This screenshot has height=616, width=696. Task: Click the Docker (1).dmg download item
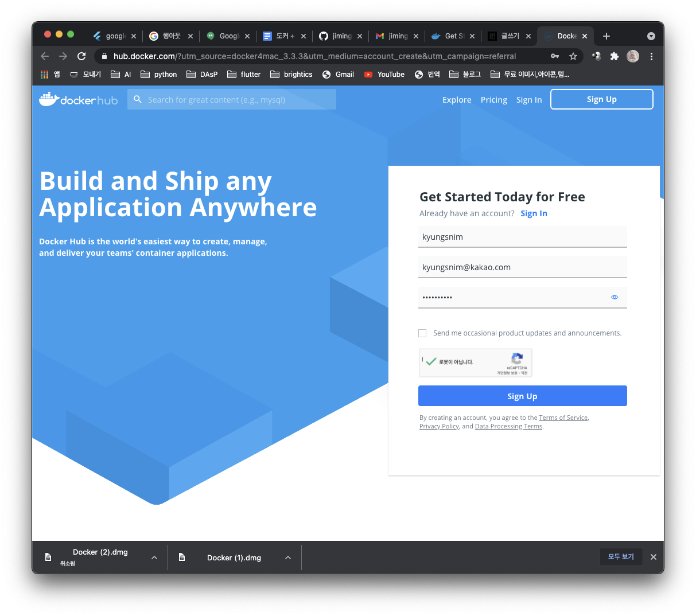coord(234,557)
